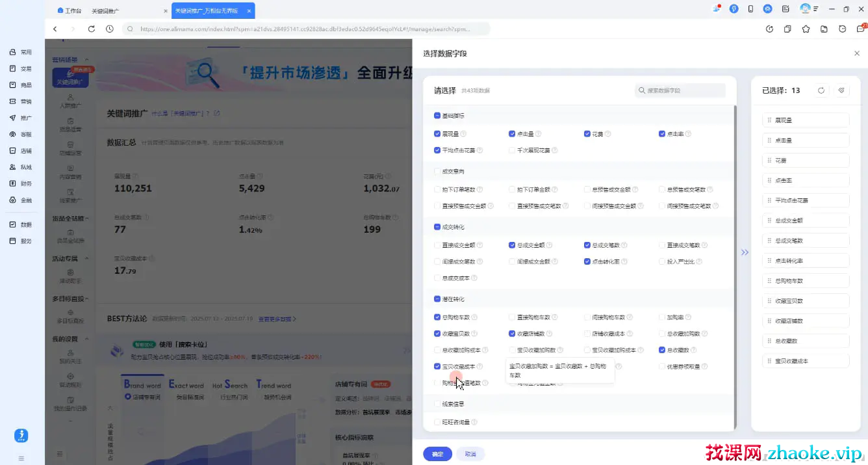868x465 pixels.
Task: Check the 投入产出比 checkbox
Action: pos(662,261)
